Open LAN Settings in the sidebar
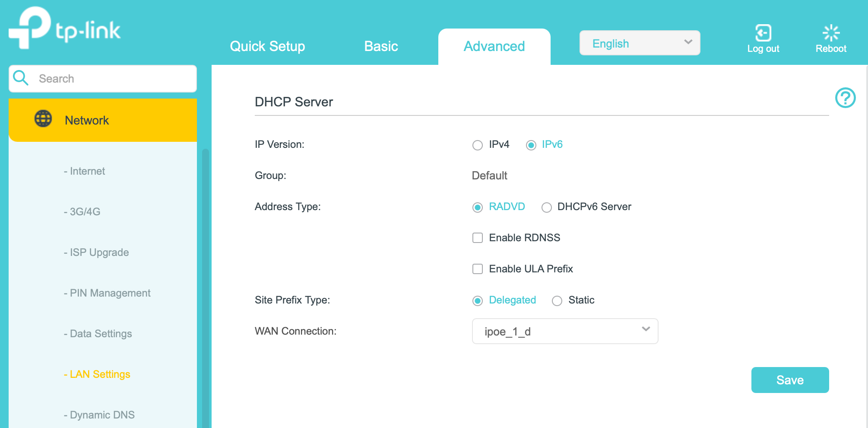Screen dimensions: 868x428 (99, 374)
